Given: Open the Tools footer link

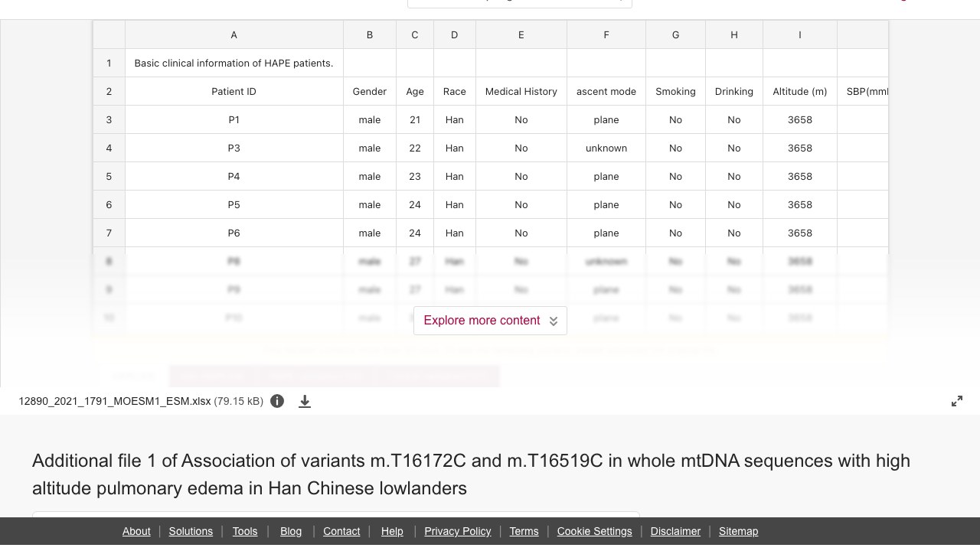Looking at the screenshot, I should (245, 531).
